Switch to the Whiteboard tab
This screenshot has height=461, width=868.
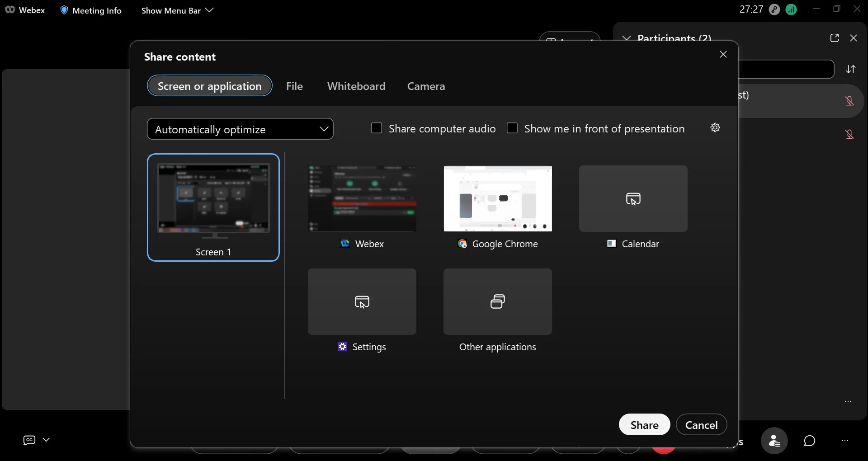point(356,86)
